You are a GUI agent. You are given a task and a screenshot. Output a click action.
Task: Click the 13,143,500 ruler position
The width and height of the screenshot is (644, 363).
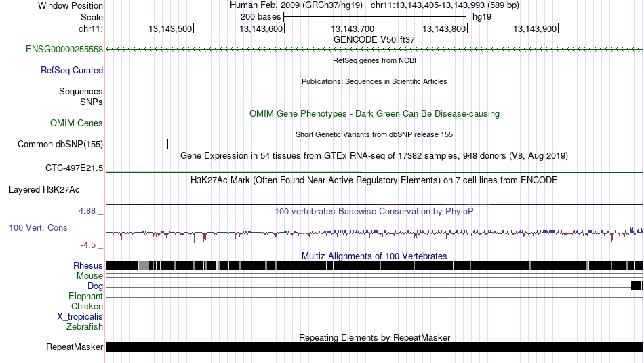170,28
